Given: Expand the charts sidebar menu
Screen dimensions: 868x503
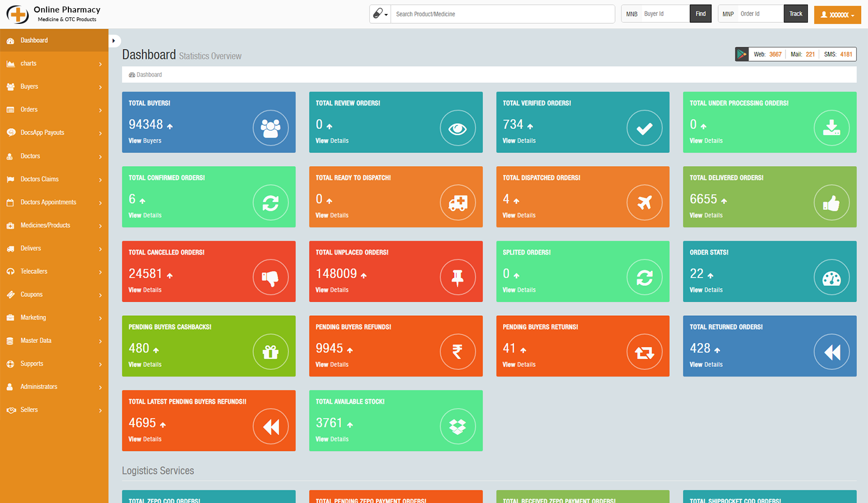Looking at the screenshot, I should point(54,63).
